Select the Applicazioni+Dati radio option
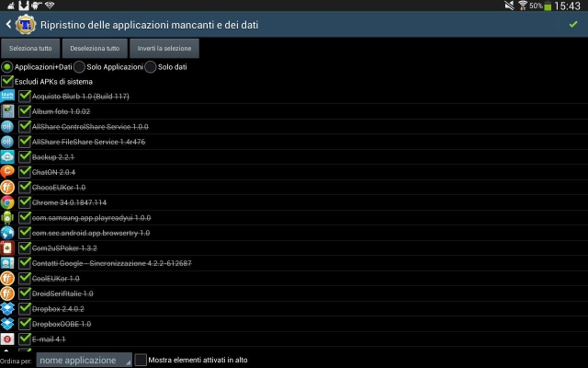 point(7,67)
